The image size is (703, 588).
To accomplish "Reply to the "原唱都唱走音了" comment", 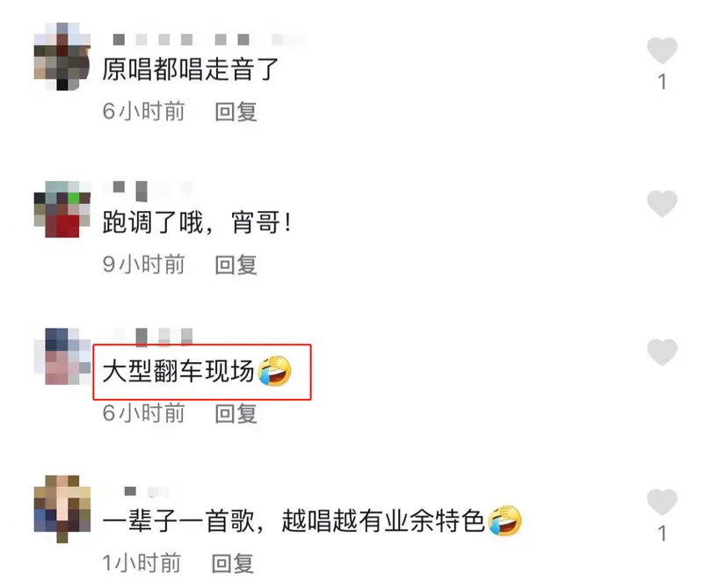I will point(236,112).
